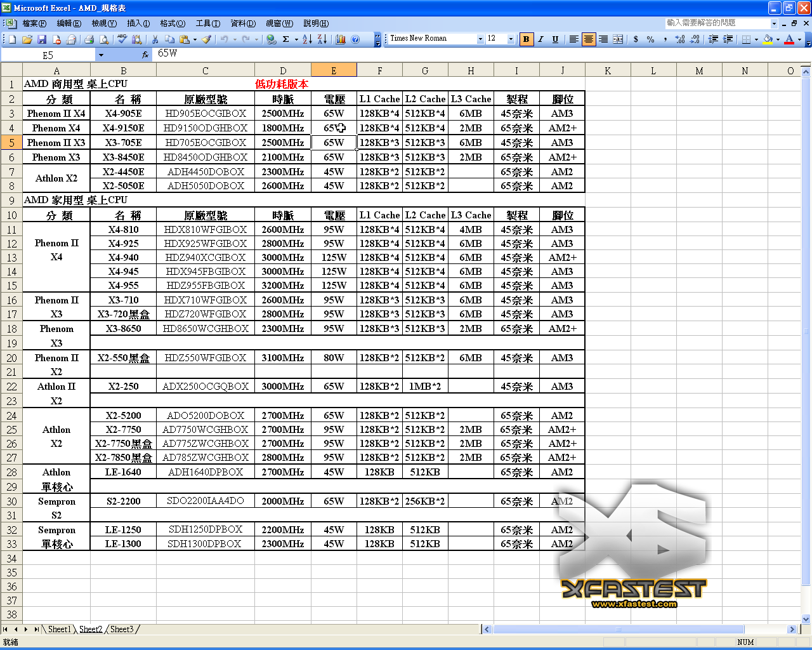Click the Decrease Decimal icon

click(x=695, y=39)
